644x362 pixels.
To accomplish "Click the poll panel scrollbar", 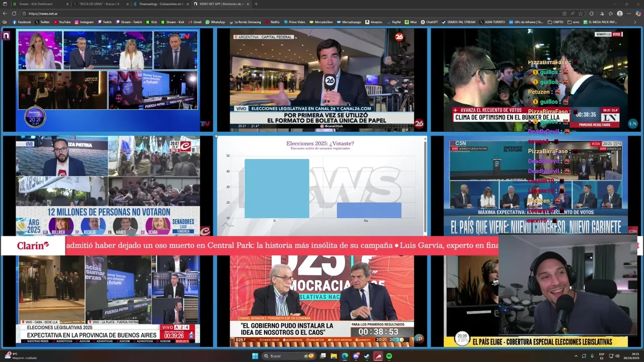I will coord(425,186).
